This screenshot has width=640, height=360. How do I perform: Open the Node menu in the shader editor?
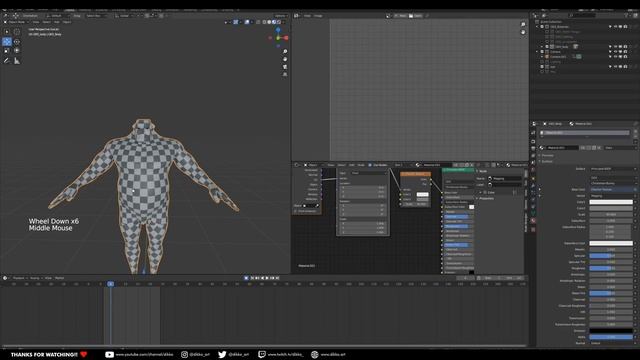(361, 165)
